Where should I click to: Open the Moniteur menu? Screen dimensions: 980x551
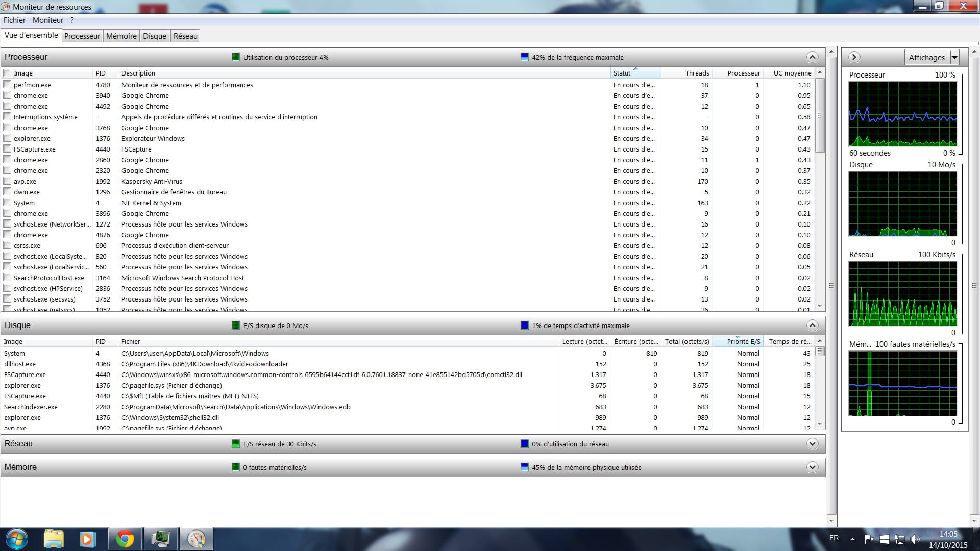[48, 20]
